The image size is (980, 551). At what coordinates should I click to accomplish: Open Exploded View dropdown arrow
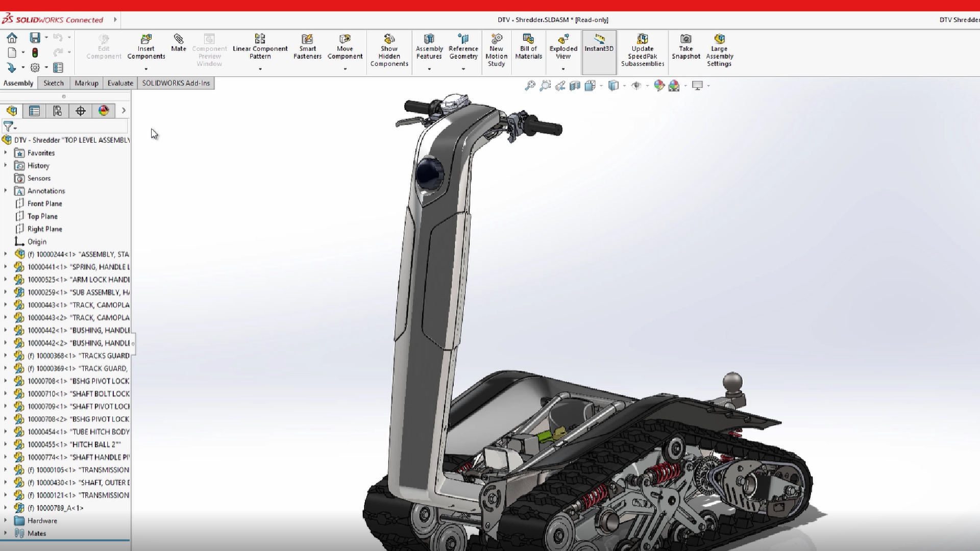pos(563,69)
